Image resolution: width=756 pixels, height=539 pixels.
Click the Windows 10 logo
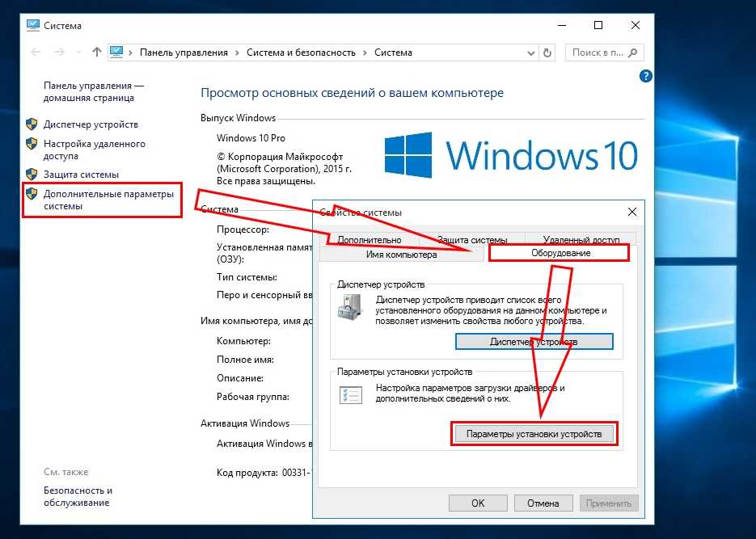[x=511, y=155]
